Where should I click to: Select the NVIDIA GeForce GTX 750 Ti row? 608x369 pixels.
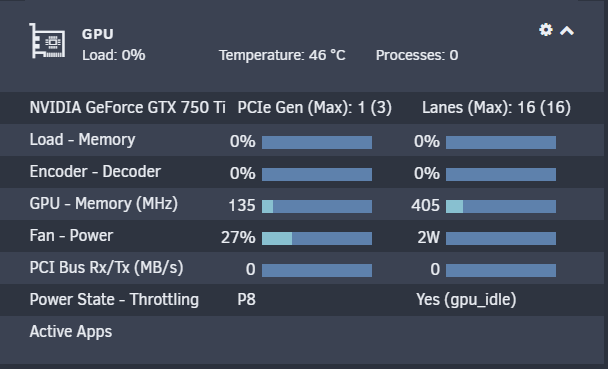302,108
